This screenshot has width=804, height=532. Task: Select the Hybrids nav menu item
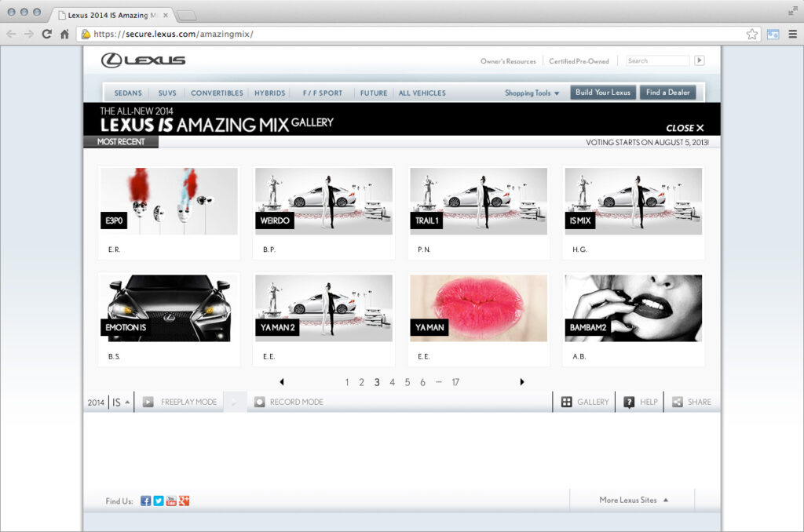coord(269,93)
